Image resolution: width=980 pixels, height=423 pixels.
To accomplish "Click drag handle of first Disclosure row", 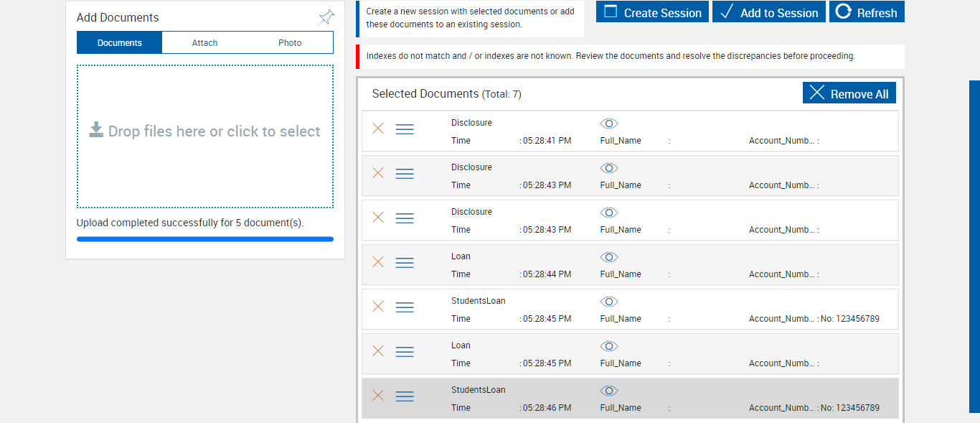I will [x=405, y=129].
